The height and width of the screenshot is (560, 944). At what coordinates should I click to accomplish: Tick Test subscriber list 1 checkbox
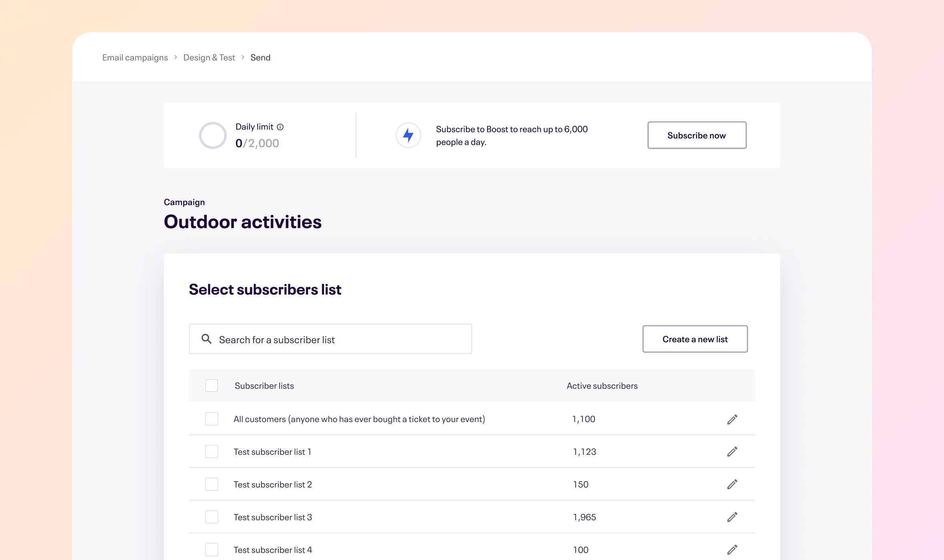(x=211, y=452)
